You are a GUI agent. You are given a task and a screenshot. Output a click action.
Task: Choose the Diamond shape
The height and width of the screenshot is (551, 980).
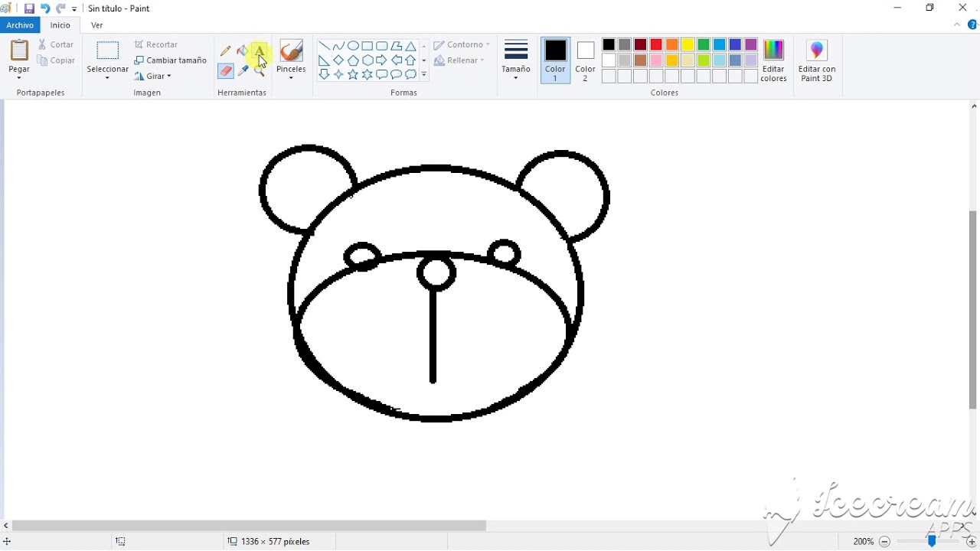(338, 60)
